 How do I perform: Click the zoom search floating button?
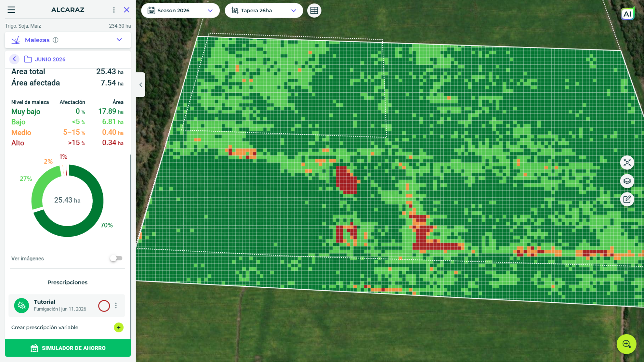(x=626, y=344)
